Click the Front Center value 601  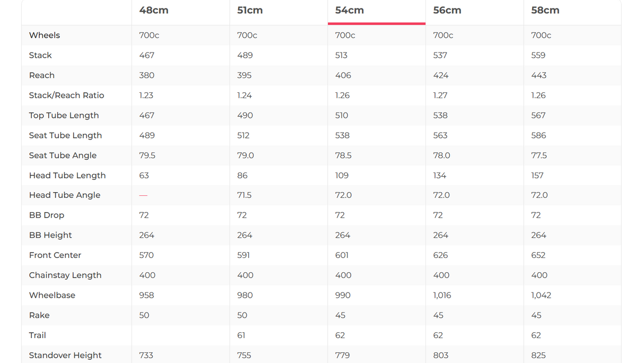point(342,255)
